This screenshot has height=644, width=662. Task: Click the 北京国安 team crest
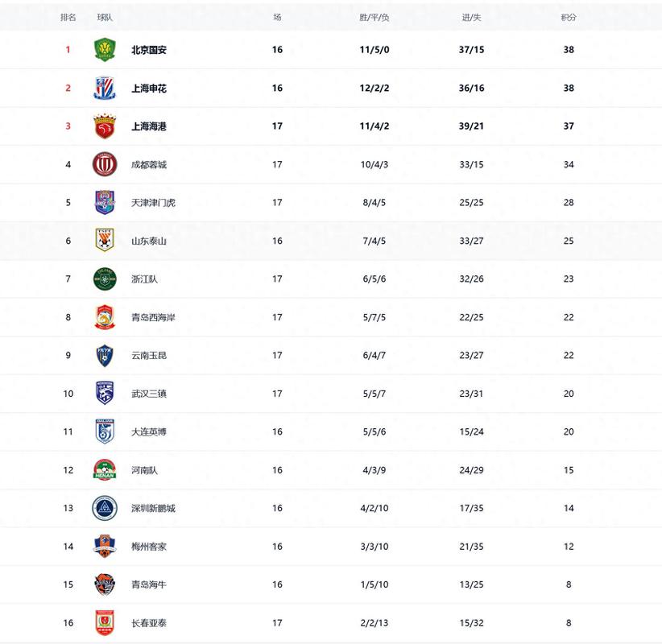(x=104, y=49)
